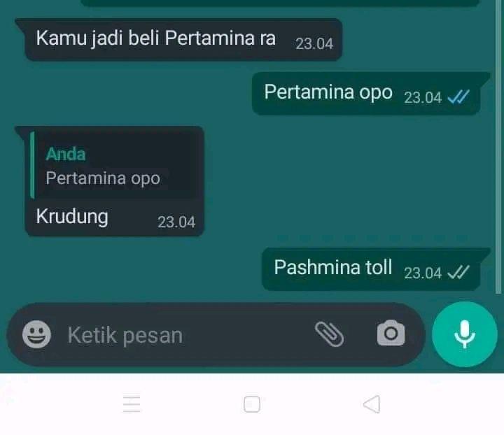
Task: Select the 'Krudung' reply text
Action: tap(72, 217)
